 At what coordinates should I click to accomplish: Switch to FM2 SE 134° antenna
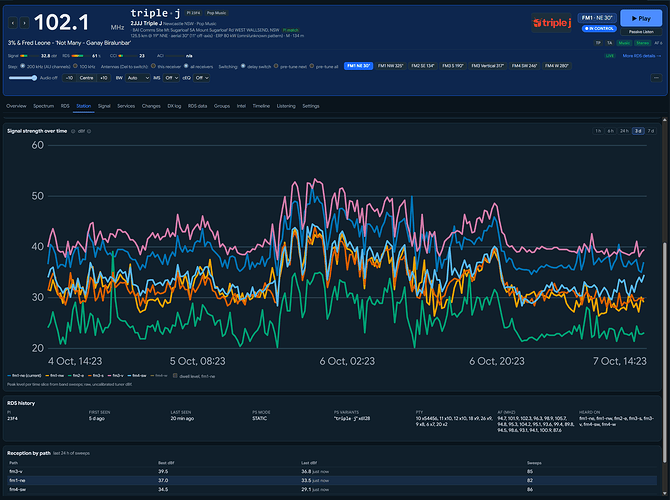tap(423, 66)
